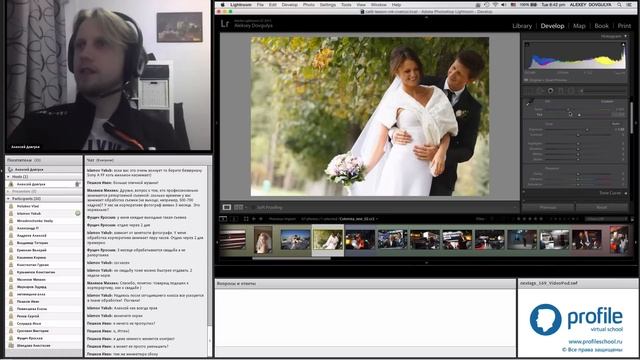The width and height of the screenshot is (640, 360).
Task: Go back using filmstrip arrow
Action: tap(254, 219)
